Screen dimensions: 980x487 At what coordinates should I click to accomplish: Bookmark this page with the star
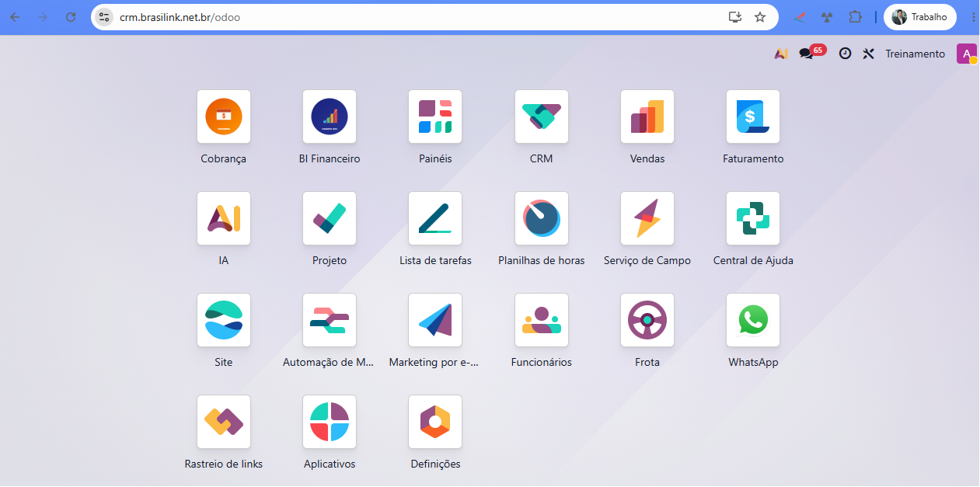760,16
